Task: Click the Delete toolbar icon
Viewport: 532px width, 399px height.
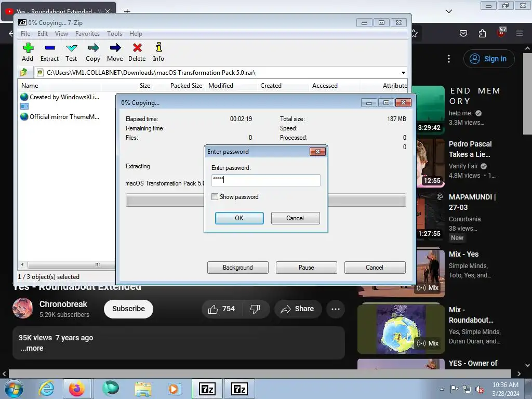Action: coord(137,52)
